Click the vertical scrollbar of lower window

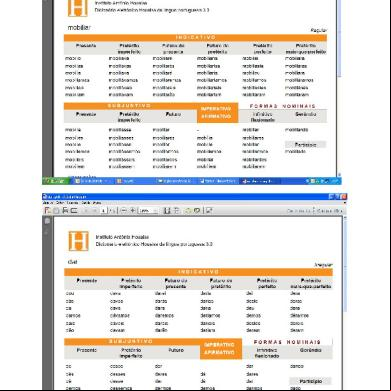pos(345,302)
